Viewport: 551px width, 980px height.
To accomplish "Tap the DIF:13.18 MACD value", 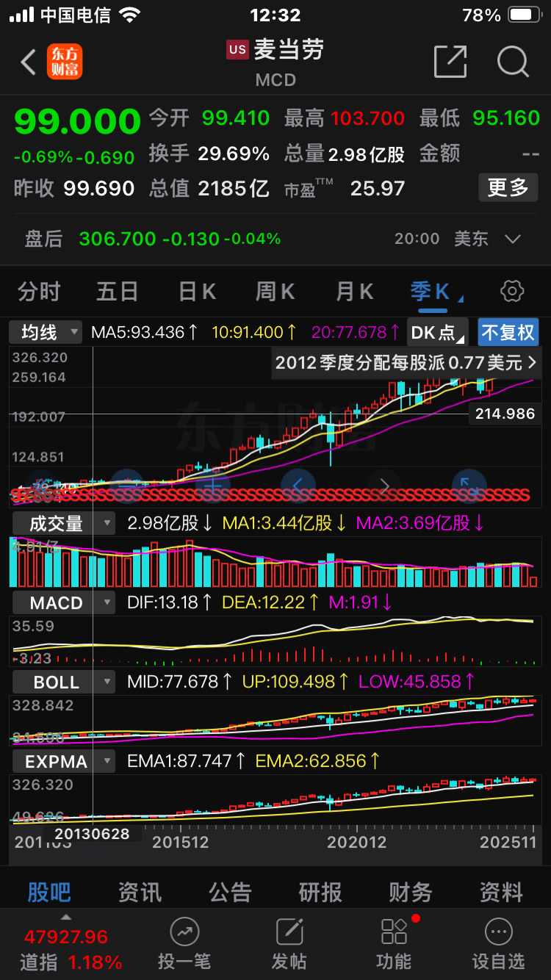I will pos(170,603).
